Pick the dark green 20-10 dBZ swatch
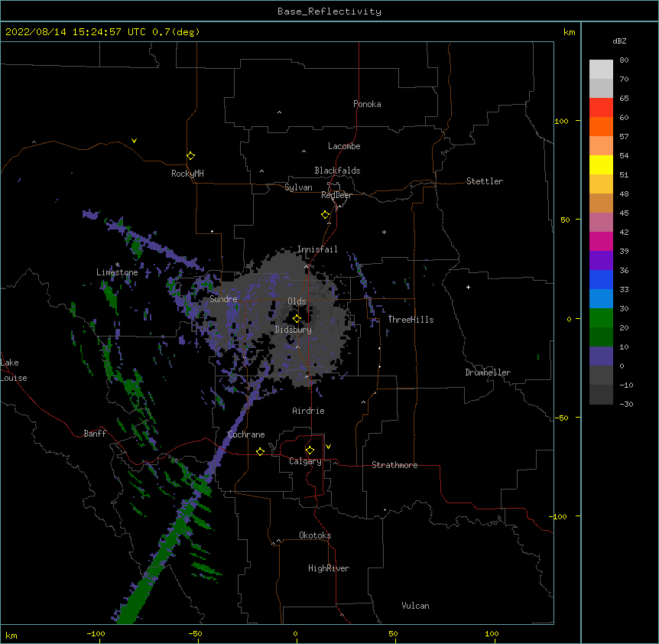Screen dimensions: 659x644 601,337
